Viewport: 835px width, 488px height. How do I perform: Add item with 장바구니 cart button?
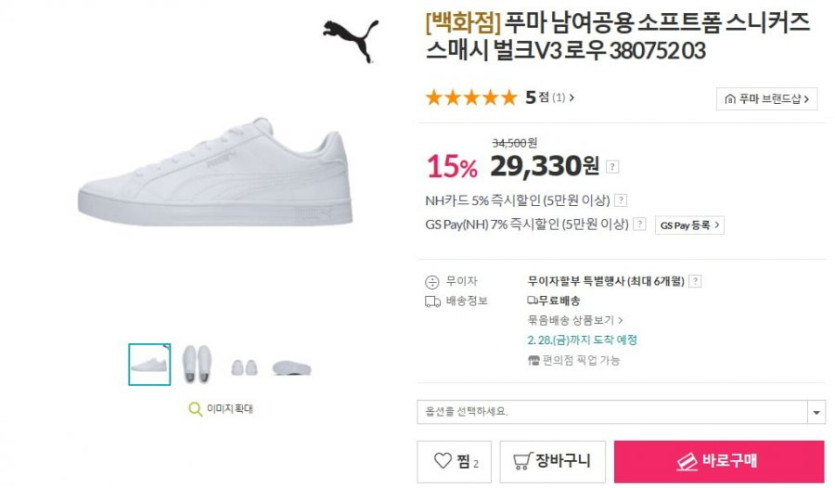pyautogui.click(x=551, y=462)
